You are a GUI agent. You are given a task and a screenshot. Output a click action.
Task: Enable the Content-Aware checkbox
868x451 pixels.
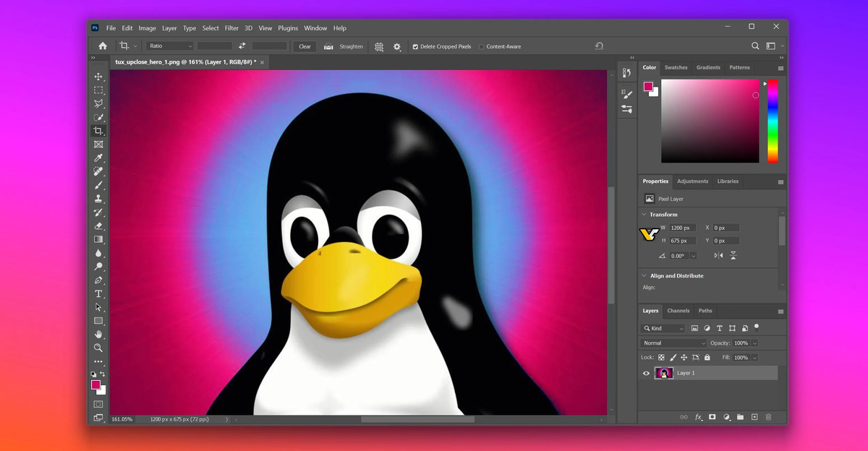pos(480,46)
